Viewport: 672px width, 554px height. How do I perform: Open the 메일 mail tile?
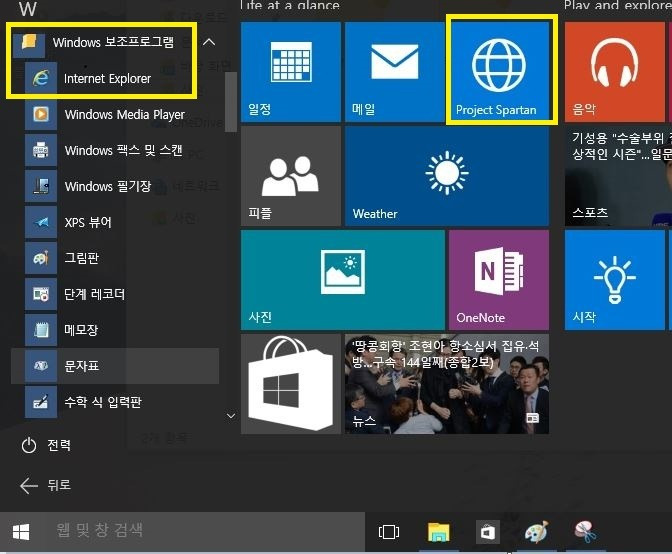tap(395, 72)
